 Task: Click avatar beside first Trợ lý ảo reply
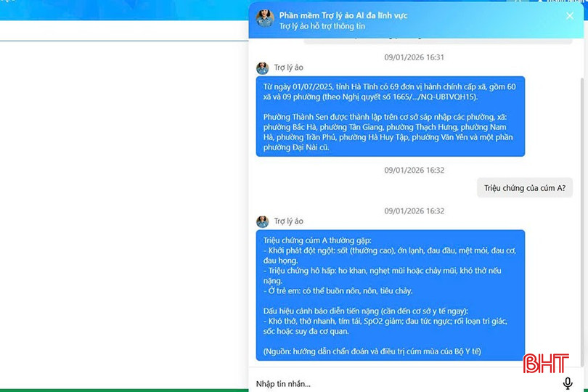click(262, 68)
